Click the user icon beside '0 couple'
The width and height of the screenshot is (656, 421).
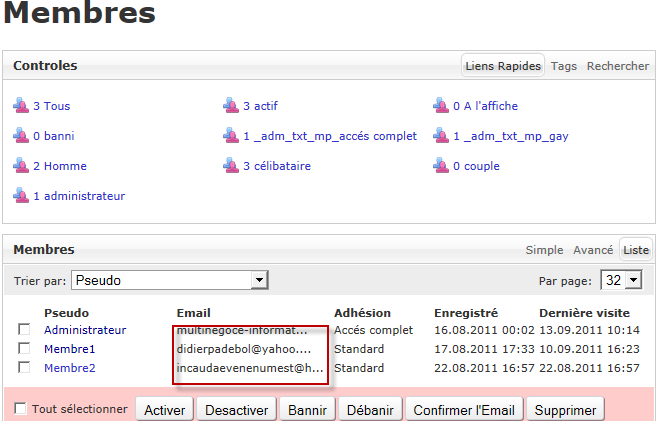coord(441,166)
